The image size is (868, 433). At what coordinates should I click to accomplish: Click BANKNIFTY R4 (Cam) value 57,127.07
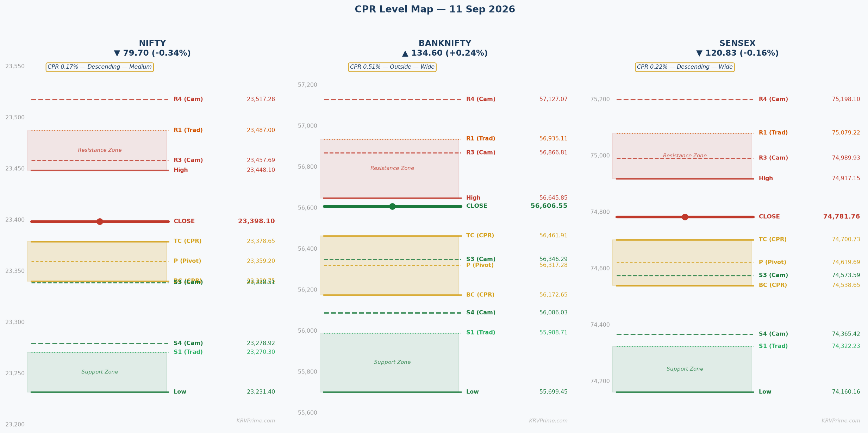(x=554, y=99)
